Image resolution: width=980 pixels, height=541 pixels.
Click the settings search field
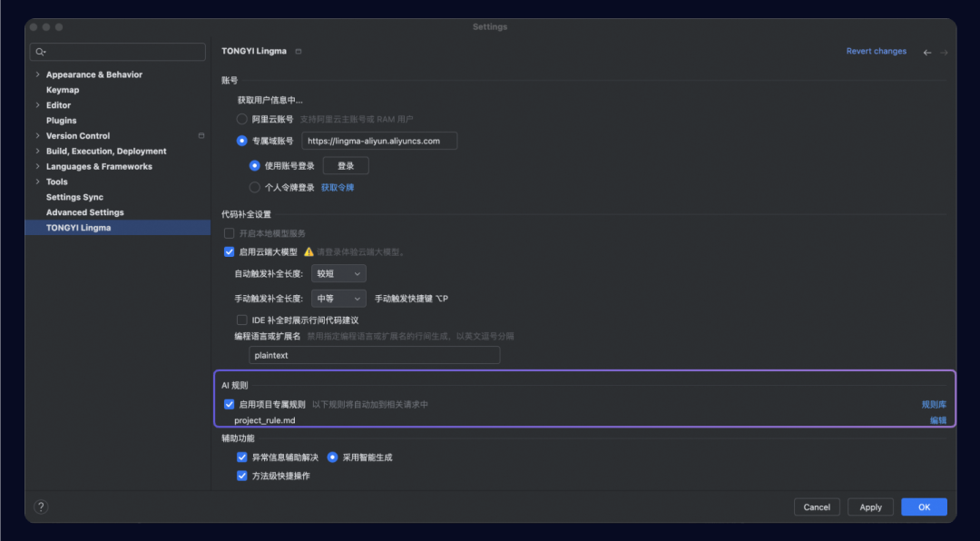(117, 52)
